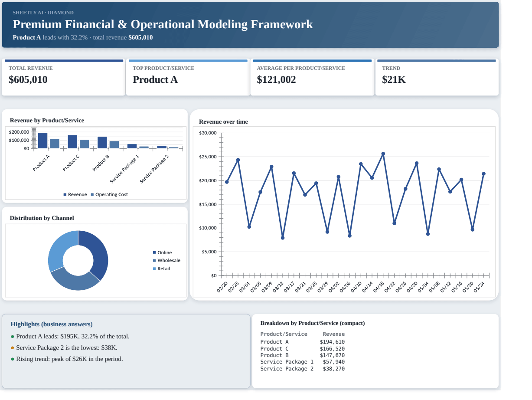Click the SHEETLY AI · DIAMOND label
The width and height of the screenshot is (532, 400).
[x=43, y=13]
